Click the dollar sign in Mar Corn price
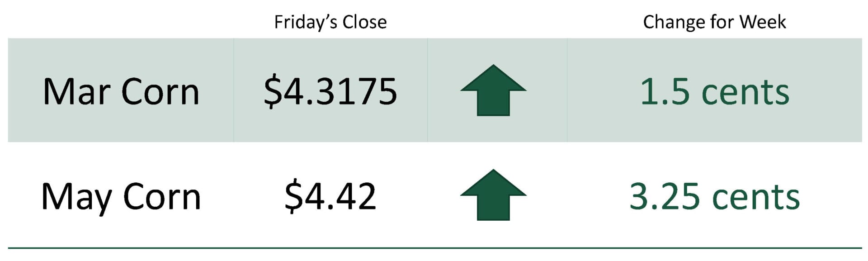 272,92
